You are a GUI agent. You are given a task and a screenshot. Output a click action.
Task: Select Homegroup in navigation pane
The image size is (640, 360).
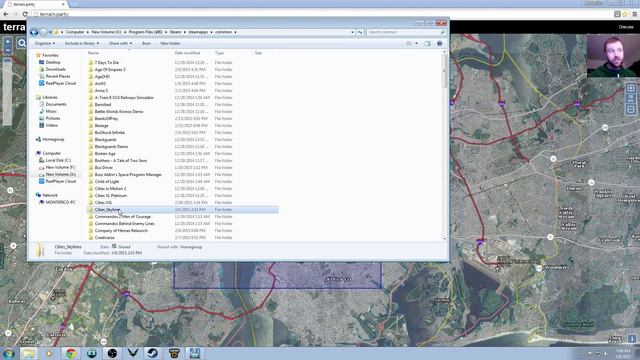point(53,139)
